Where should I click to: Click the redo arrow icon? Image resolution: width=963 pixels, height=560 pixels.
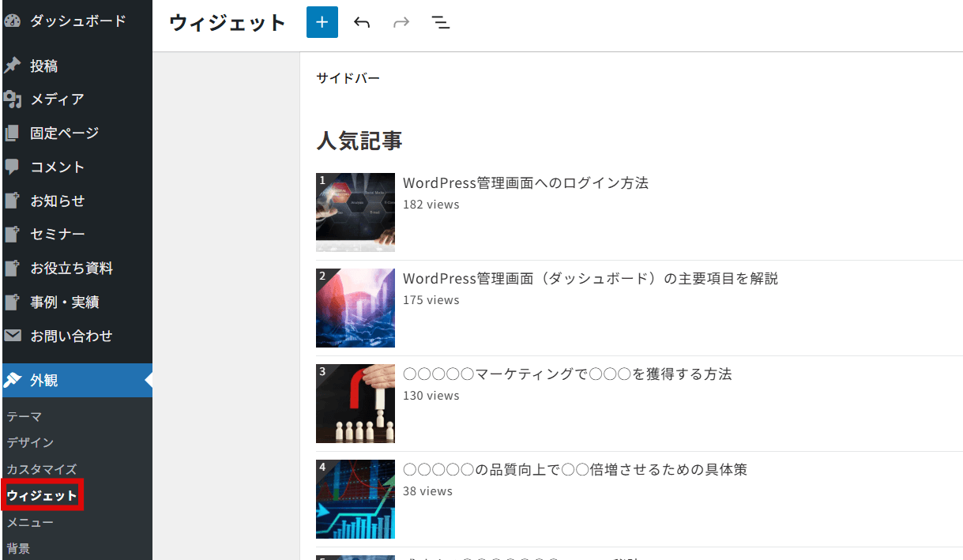pyautogui.click(x=401, y=22)
